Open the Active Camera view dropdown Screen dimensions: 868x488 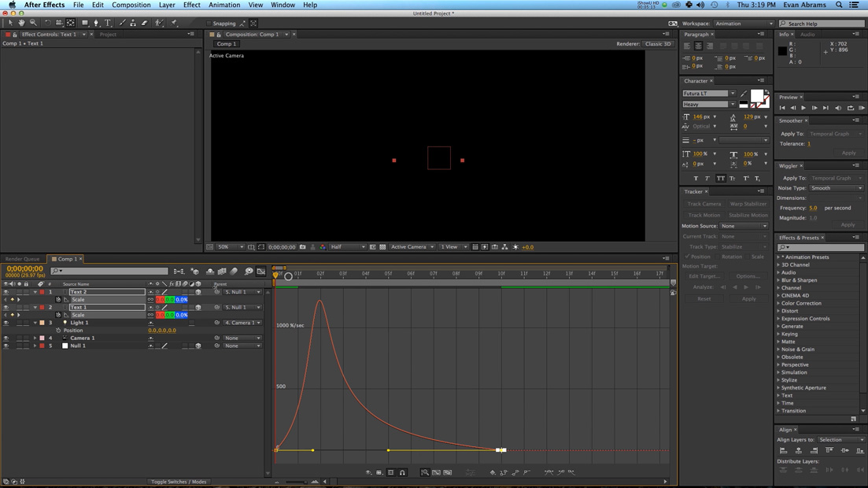[412, 247]
